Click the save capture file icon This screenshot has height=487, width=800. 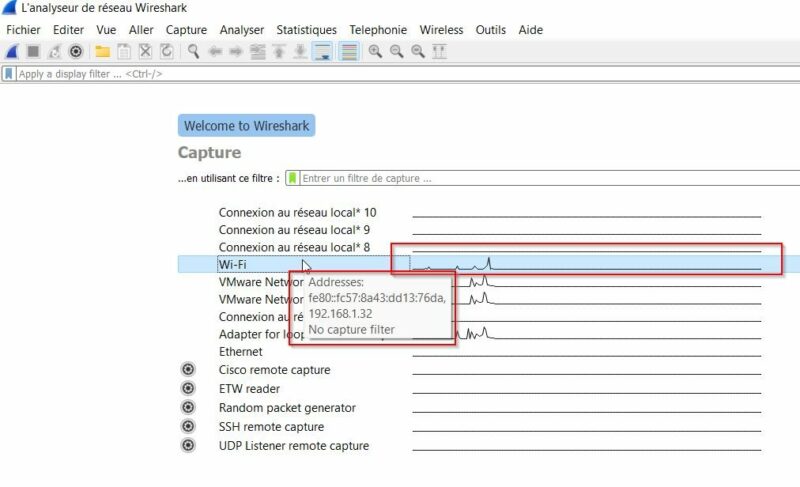(x=124, y=52)
